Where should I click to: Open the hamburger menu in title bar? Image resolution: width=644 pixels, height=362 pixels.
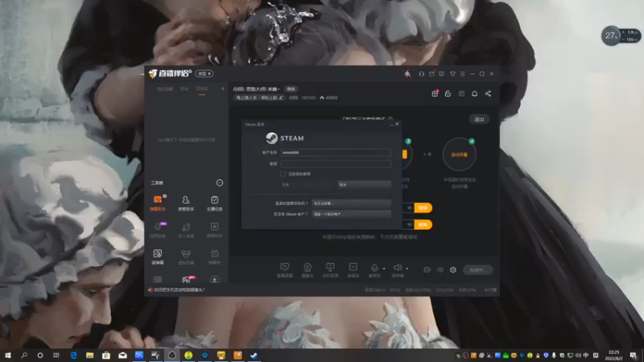pyautogui.click(x=462, y=74)
